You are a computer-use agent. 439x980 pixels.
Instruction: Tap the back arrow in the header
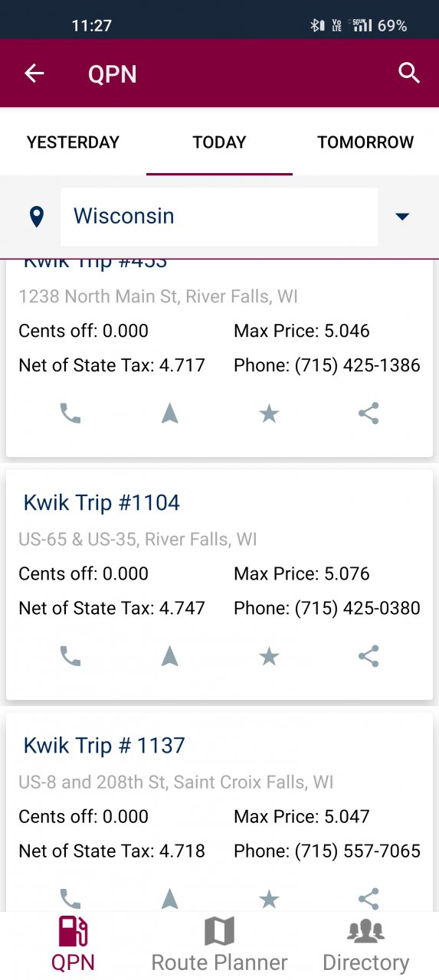34,73
